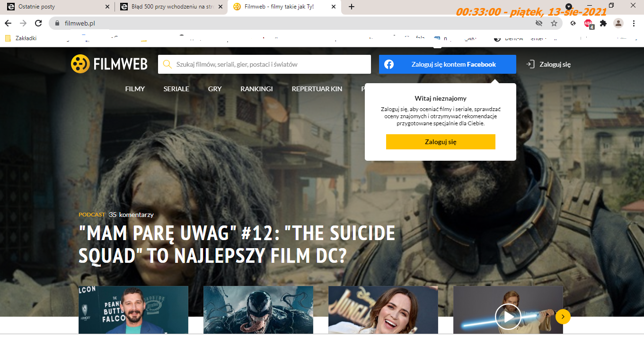Click the incognito eye icon in address bar
This screenshot has width=644, height=337.
click(x=539, y=23)
